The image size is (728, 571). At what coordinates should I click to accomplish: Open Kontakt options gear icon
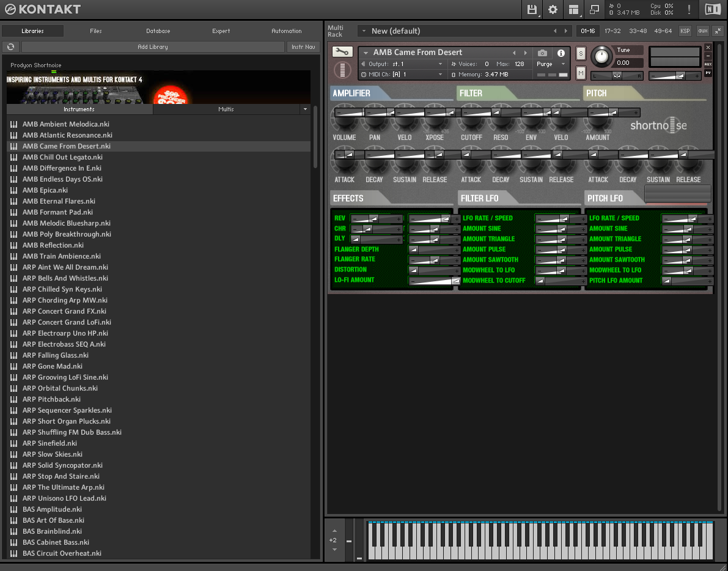pos(553,9)
